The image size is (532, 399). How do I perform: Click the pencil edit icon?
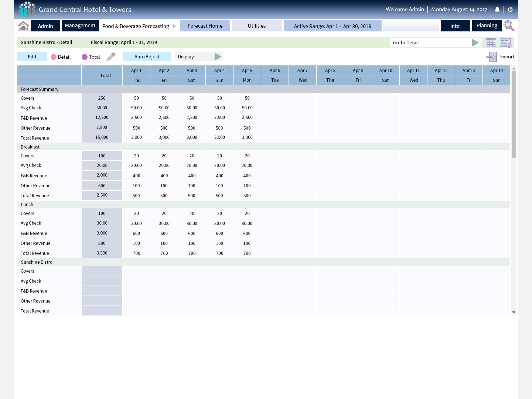(111, 57)
